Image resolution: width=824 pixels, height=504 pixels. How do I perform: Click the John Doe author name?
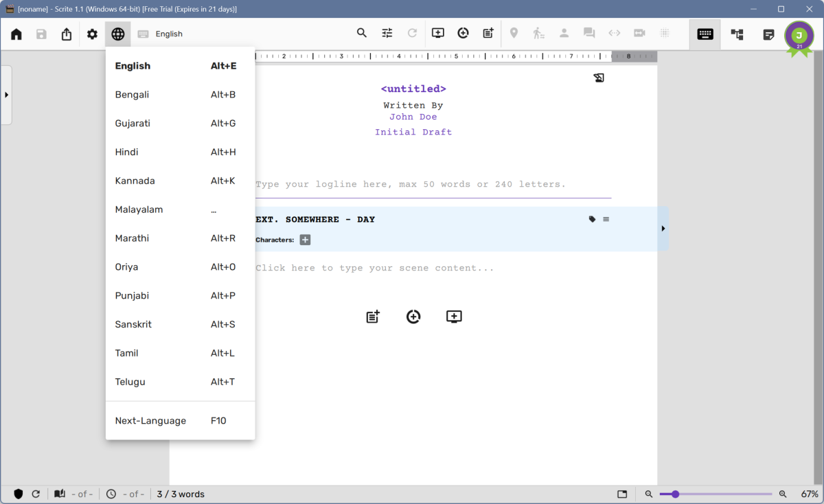pyautogui.click(x=413, y=116)
